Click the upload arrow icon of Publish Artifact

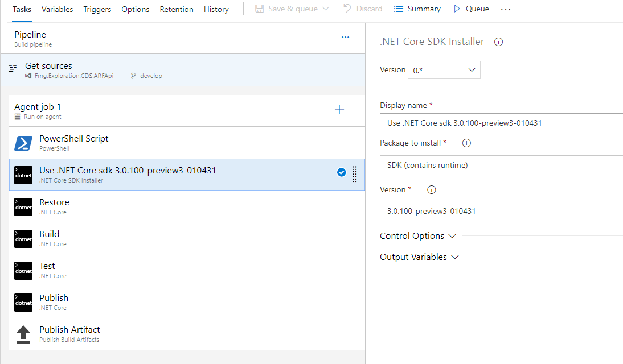click(x=23, y=334)
